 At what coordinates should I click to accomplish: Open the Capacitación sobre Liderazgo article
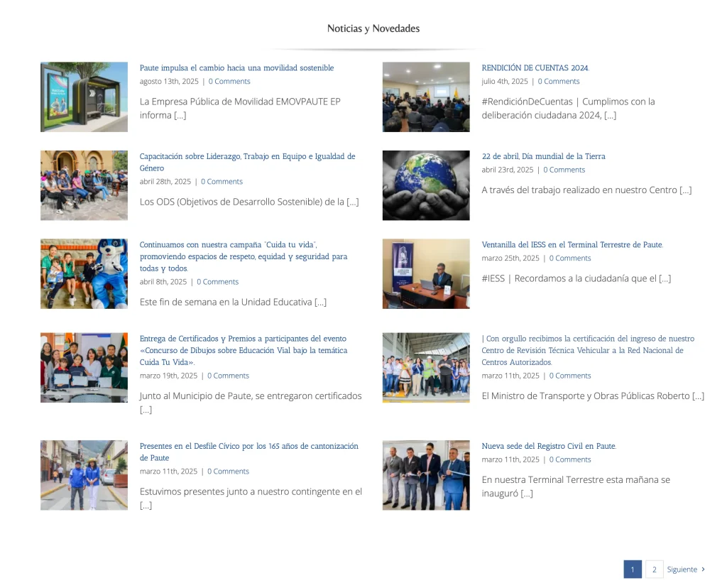tap(247, 162)
